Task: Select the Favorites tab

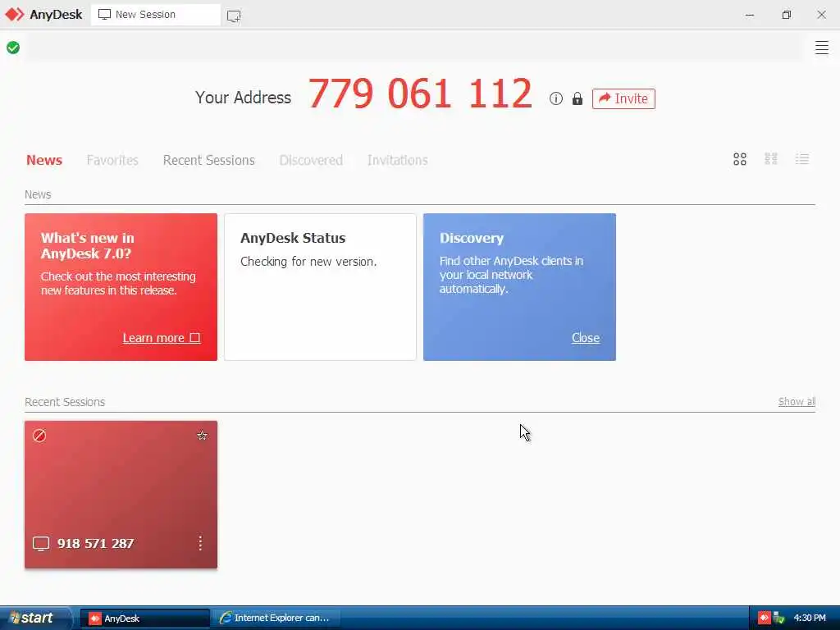Action: tap(112, 160)
